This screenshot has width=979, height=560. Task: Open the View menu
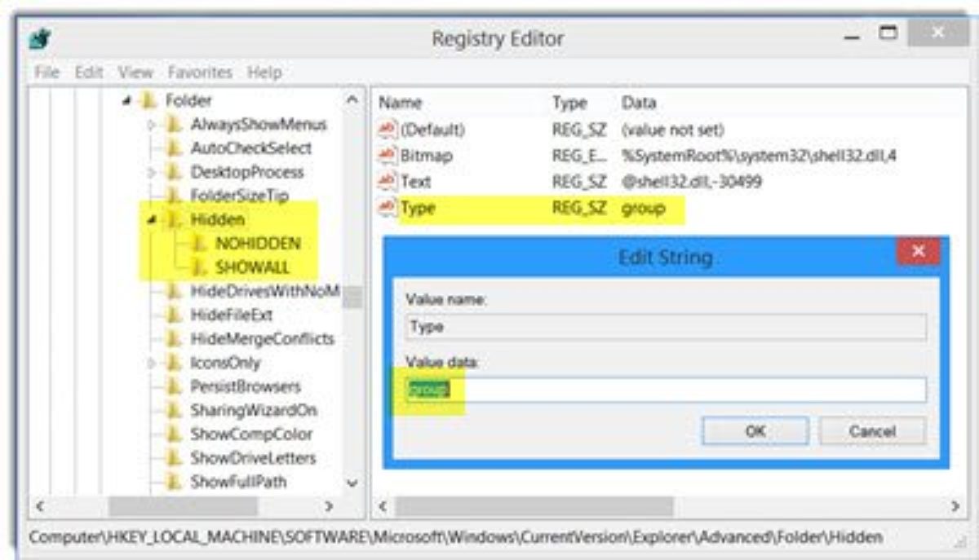135,73
